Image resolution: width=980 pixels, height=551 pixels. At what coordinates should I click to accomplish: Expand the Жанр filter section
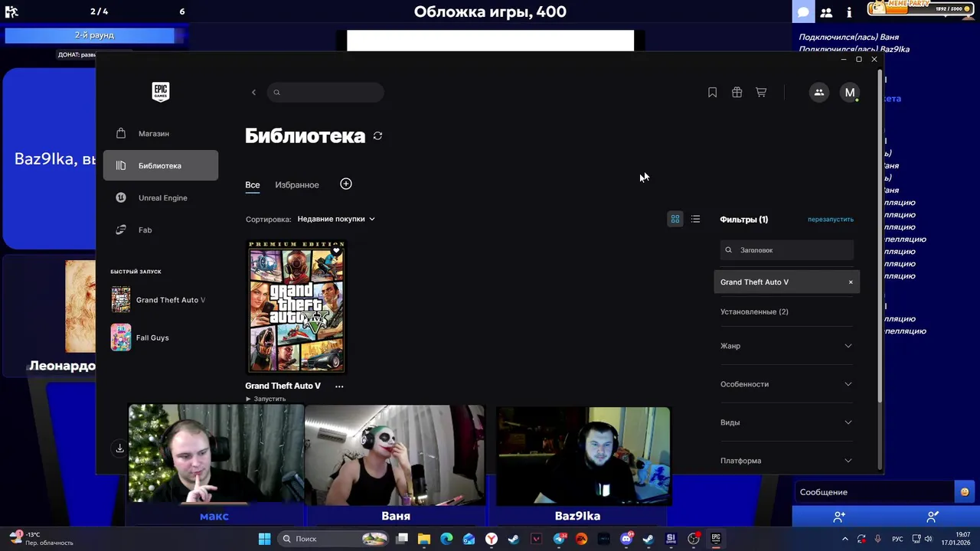tap(786, 346)
